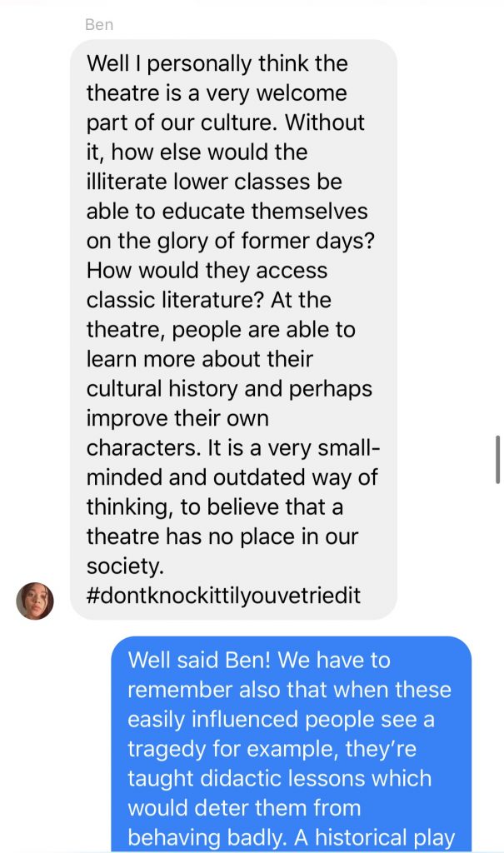Tap the line "Well I personally think the"

point(217,63)
